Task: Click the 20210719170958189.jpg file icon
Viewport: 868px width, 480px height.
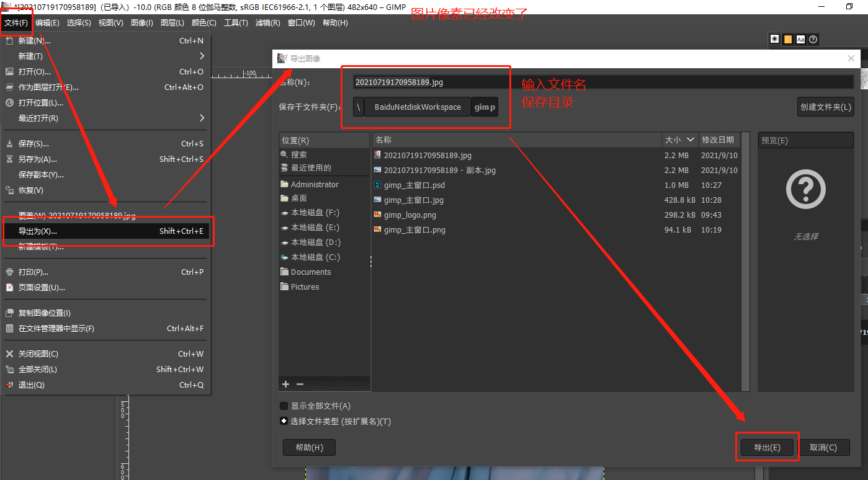Action: [x=378, y=156]
